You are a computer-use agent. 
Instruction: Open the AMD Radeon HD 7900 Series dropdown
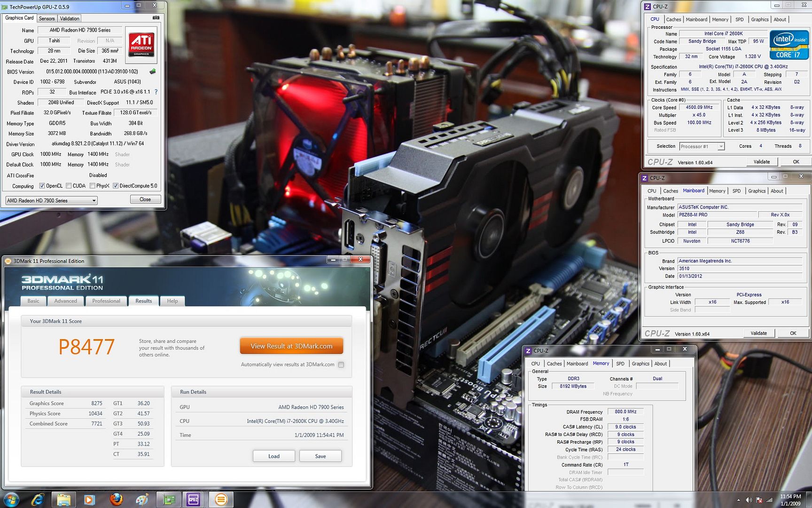(51, 200)
